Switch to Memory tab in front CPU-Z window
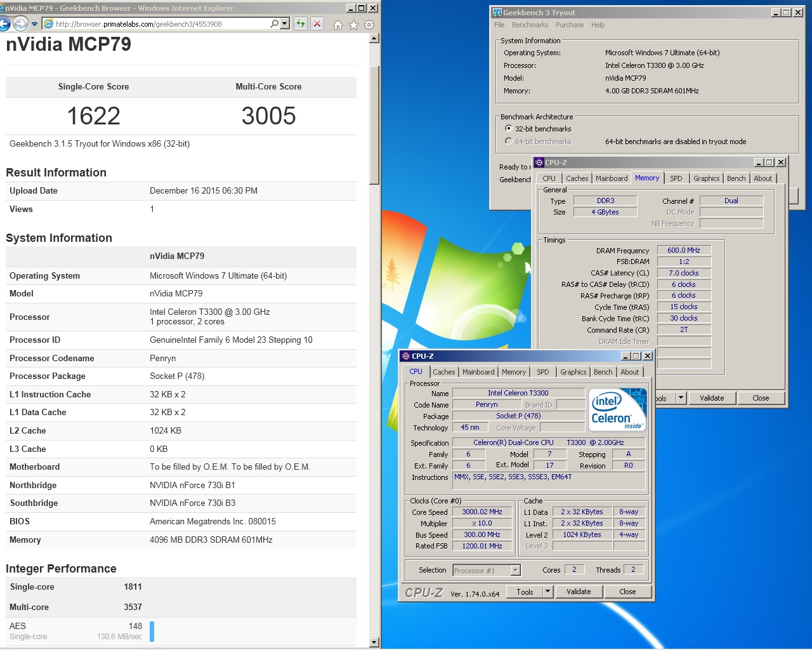The image size is (812, 650). pos(513,372)
